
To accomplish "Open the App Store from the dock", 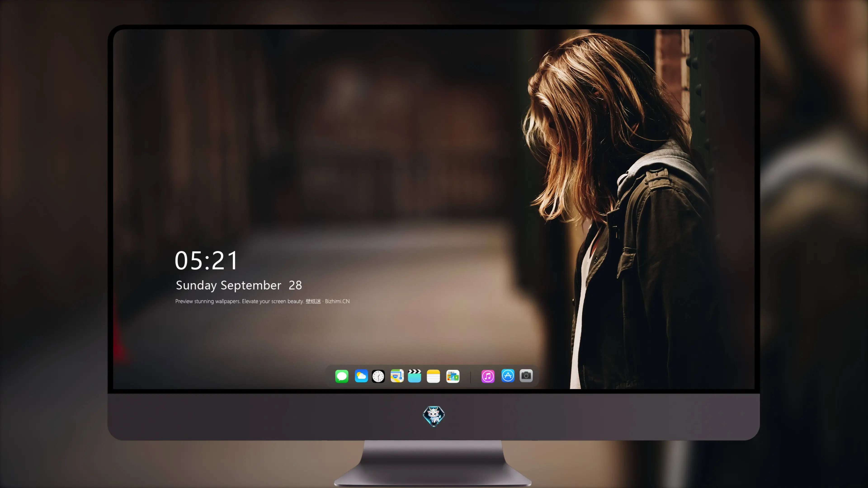I will 508,375.
